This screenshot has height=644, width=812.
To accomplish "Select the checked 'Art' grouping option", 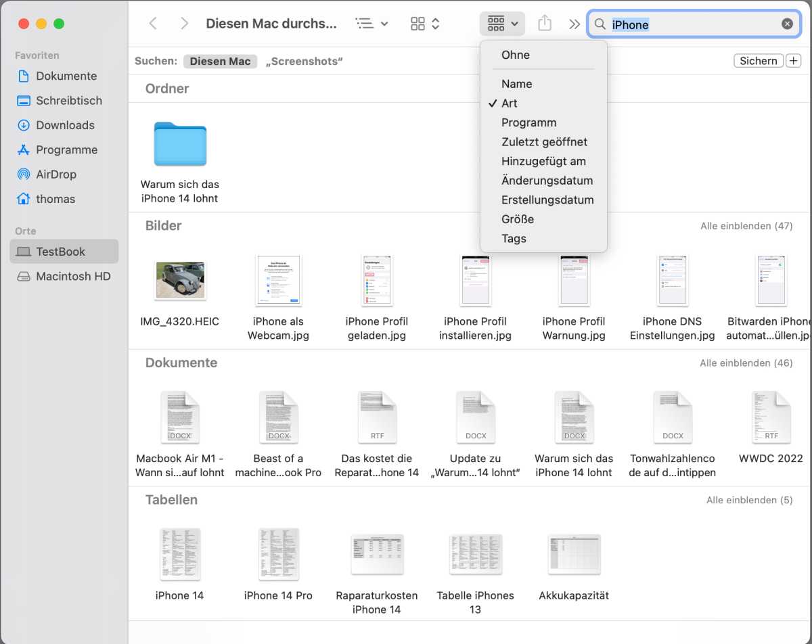I will tap(510, 103).
